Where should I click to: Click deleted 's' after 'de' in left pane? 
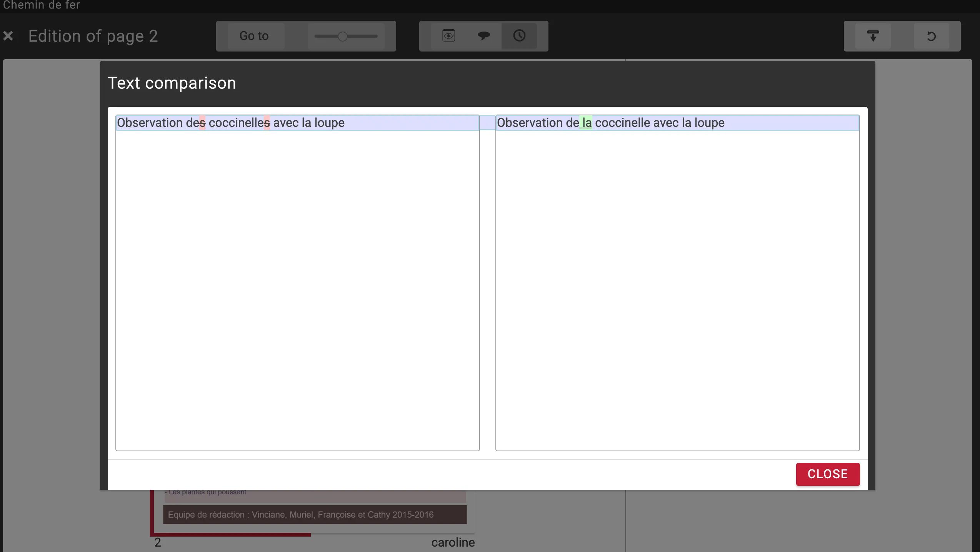tap(202, 123)
